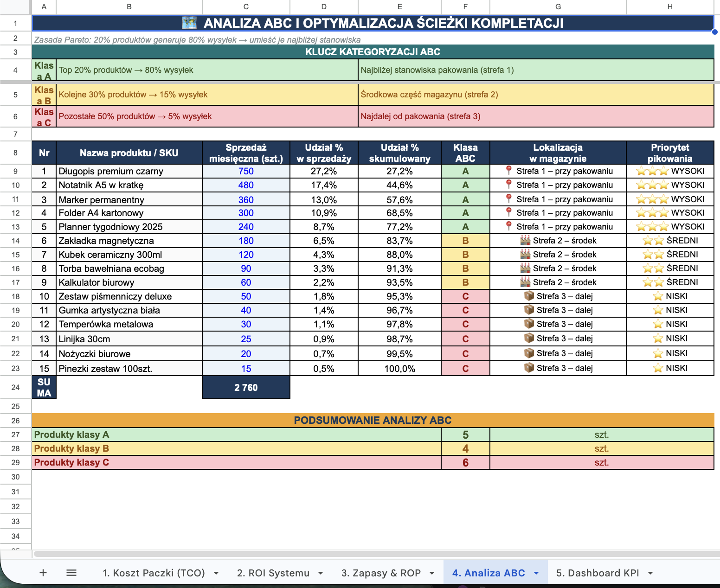Open the Dashboard KPI tab dropdown arrow
The height and width of the screenshot is (588, 720).
point(650,573)
